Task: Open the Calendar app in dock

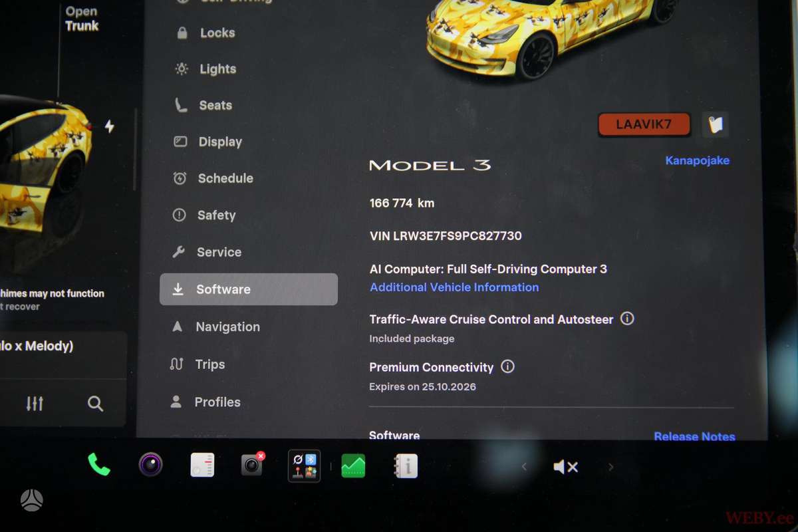Action: (x=202, y=465)
